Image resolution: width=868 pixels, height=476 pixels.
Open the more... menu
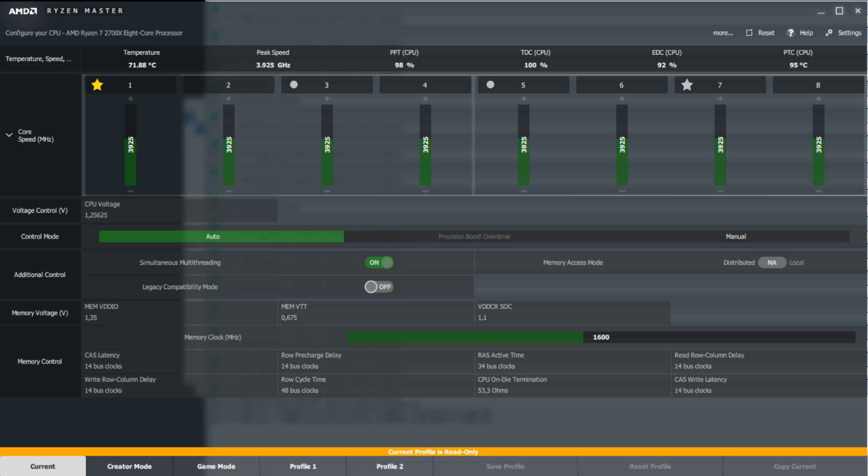(723, 33)
